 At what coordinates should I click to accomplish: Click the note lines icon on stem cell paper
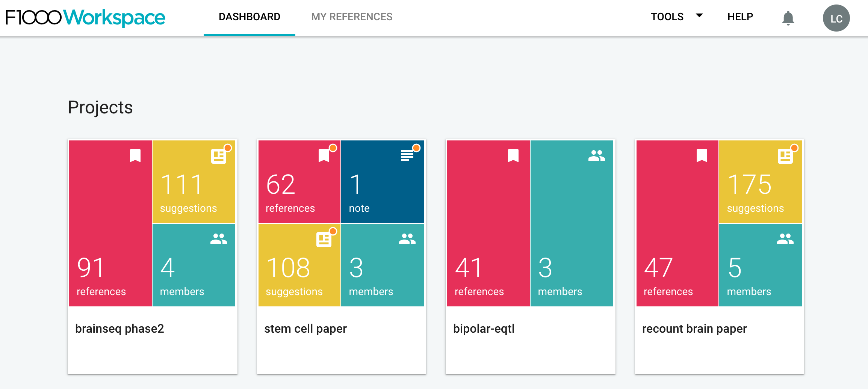tap(407, 155)
